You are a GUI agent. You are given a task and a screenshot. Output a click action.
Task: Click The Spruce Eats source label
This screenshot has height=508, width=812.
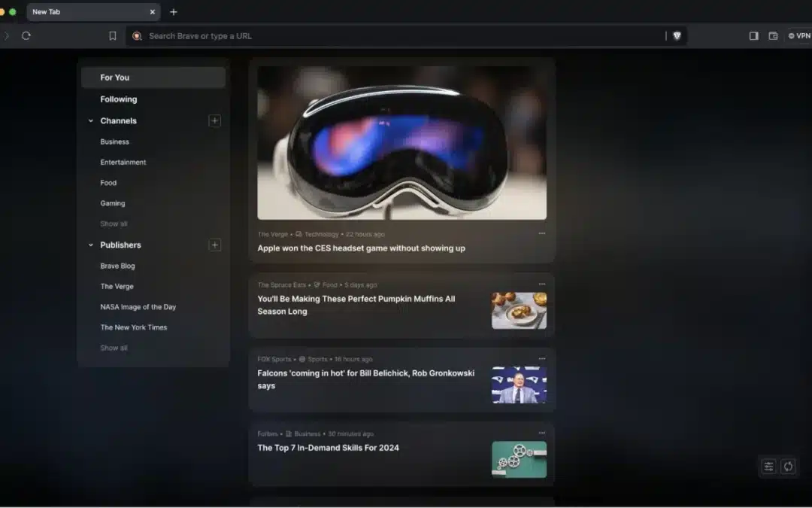(281, 285)
